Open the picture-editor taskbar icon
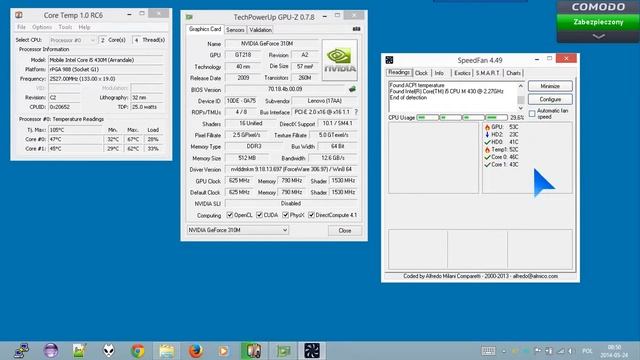Viewport: 640px width, 360px height. [80, 351]
